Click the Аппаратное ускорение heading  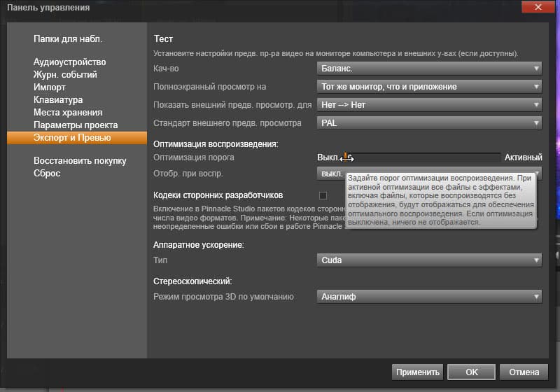(x=199, y=245)
